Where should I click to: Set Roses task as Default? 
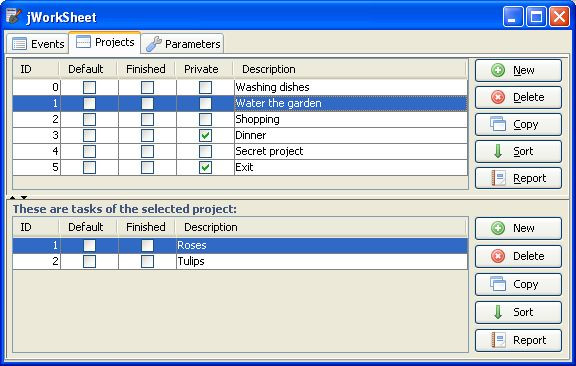pyautogui.click(x=89, y=245)
